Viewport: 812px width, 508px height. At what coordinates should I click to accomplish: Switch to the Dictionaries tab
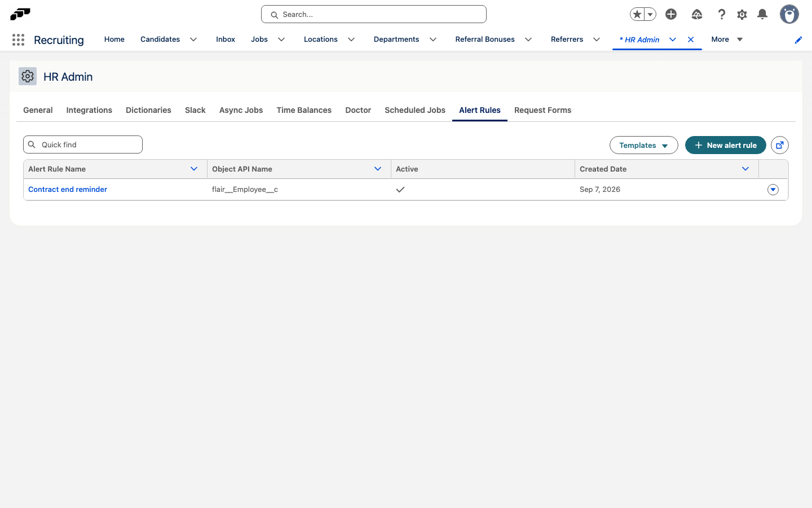click(148, 110)
